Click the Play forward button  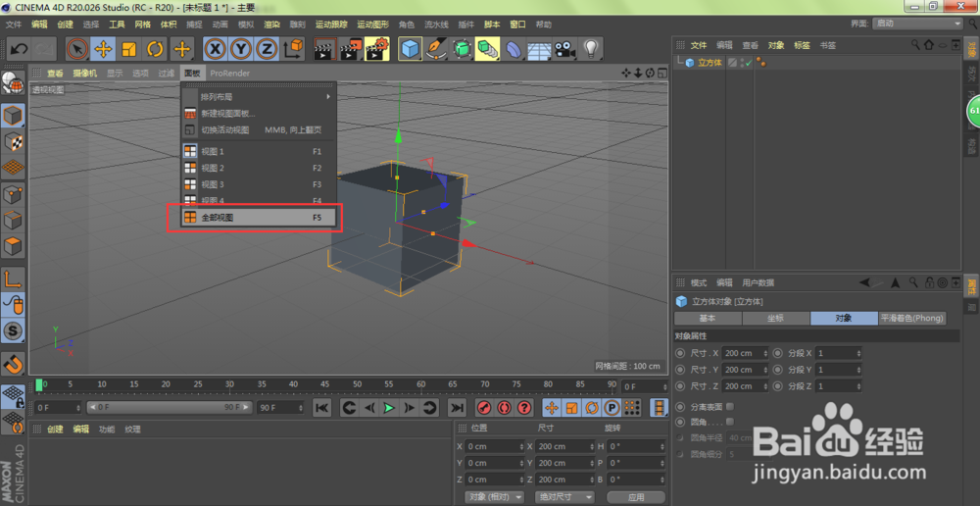389,408
